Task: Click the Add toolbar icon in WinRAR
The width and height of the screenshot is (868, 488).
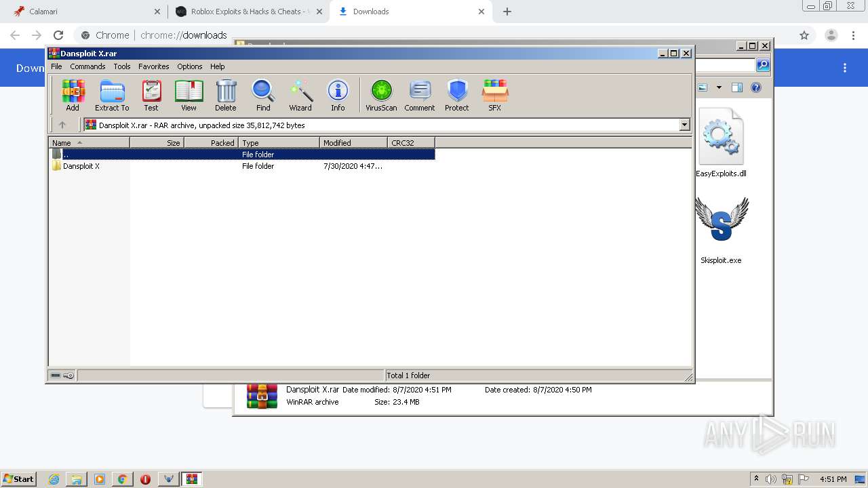Action: tap(73, 95)
